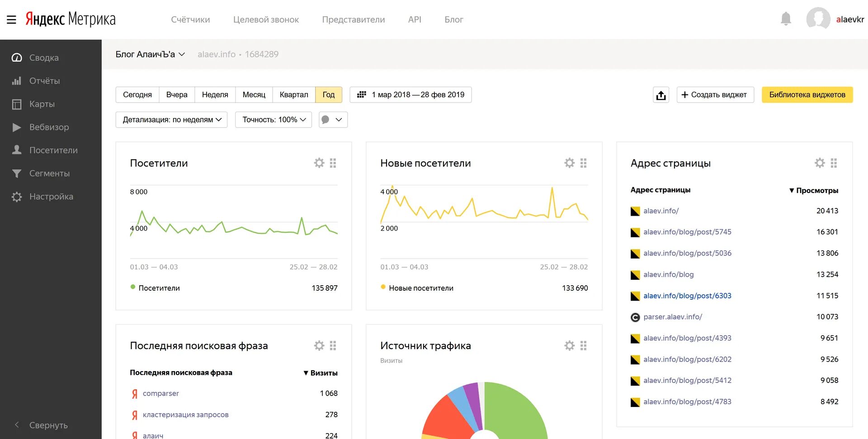The width and height of the screenshot is (868, 439).
Task: Click the export share icon
Action: click(x=661, y=95)
